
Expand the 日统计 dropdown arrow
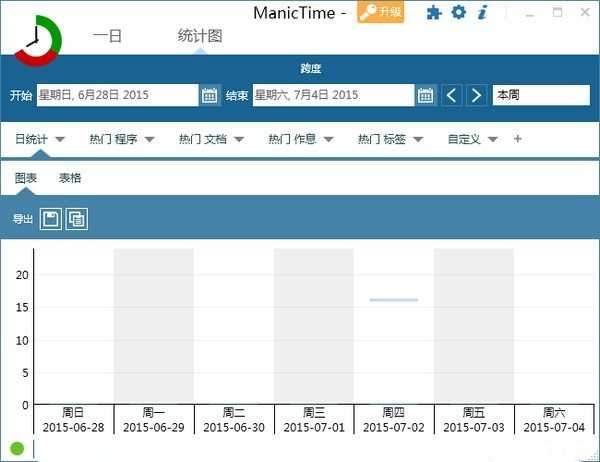click(x=61, y=140)
